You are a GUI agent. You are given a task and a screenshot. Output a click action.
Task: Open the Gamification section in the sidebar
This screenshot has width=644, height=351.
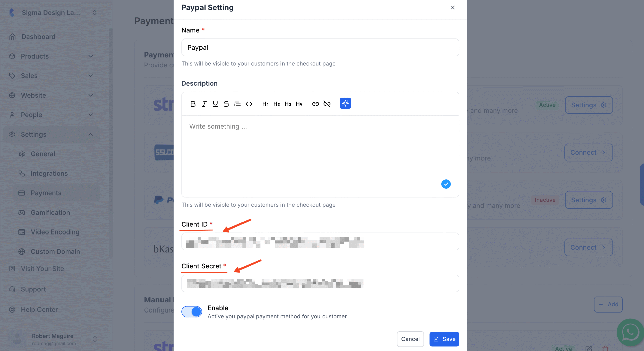coord(50,212)
